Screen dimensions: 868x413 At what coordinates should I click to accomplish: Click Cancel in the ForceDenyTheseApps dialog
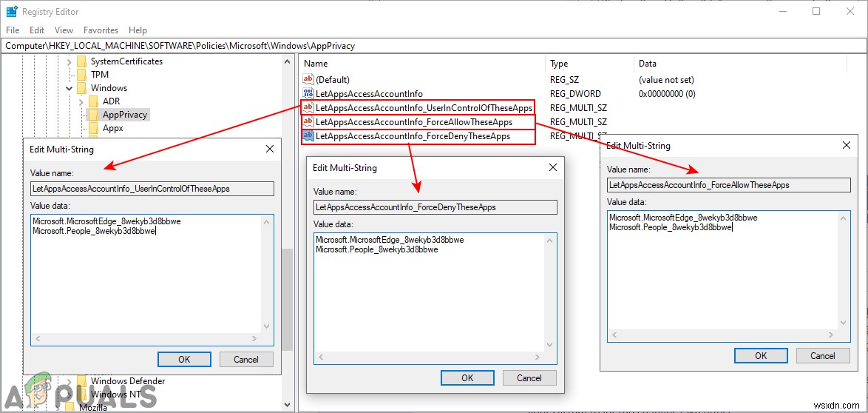[530, 378]
